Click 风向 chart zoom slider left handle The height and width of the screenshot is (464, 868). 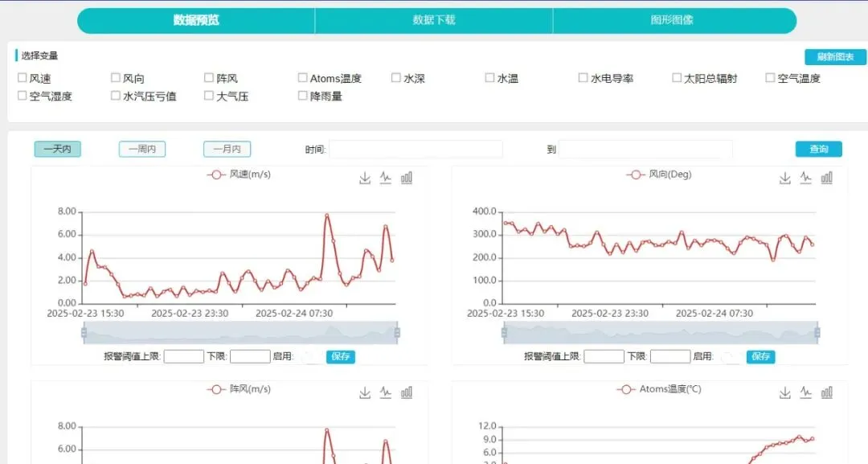tap(504, 333)
